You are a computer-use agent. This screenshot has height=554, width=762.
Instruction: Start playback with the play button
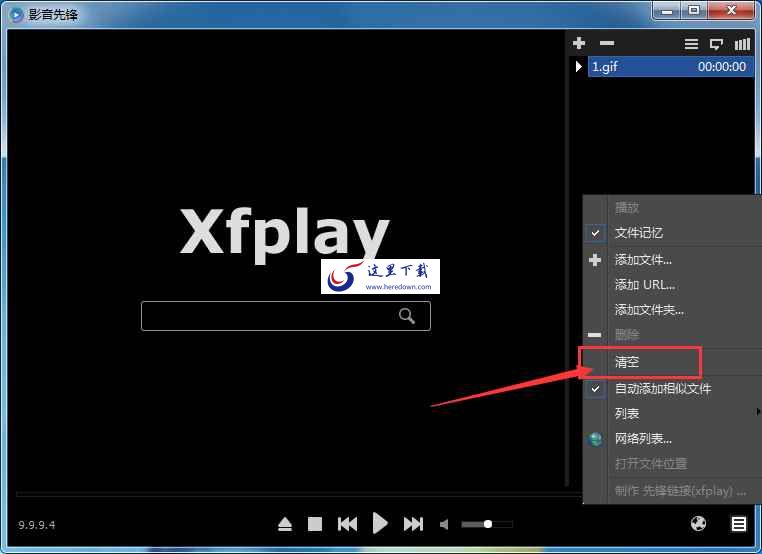click(x=380, y=523)
